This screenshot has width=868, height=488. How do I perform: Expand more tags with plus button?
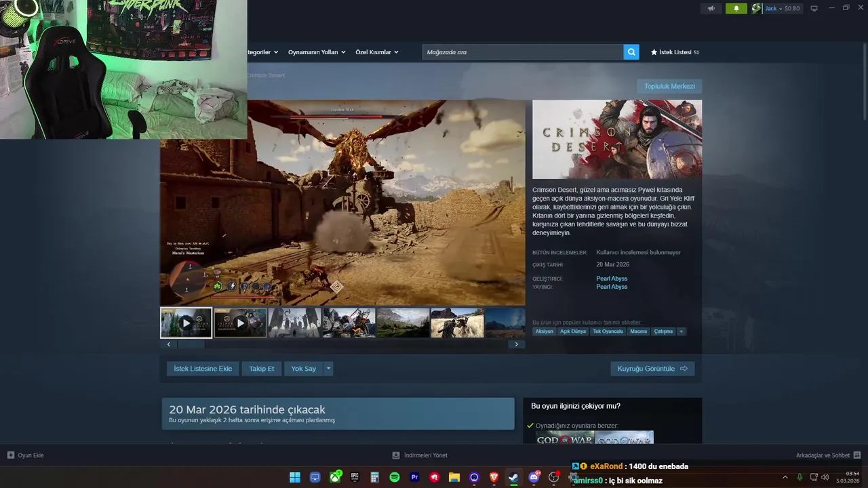[682, 331]
